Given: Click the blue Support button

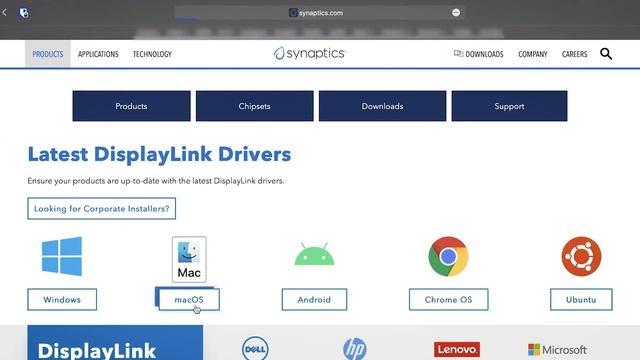Looking at the screenshot, I should tap(509, 106).
